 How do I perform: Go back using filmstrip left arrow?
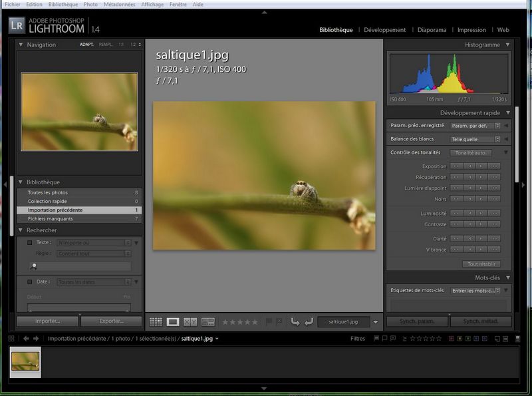tap(26, 338)
